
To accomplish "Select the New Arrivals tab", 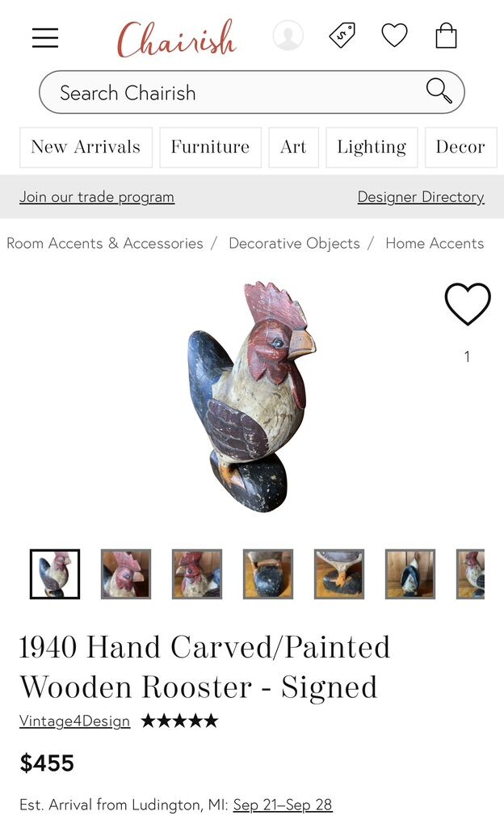I will coord(86,147).
